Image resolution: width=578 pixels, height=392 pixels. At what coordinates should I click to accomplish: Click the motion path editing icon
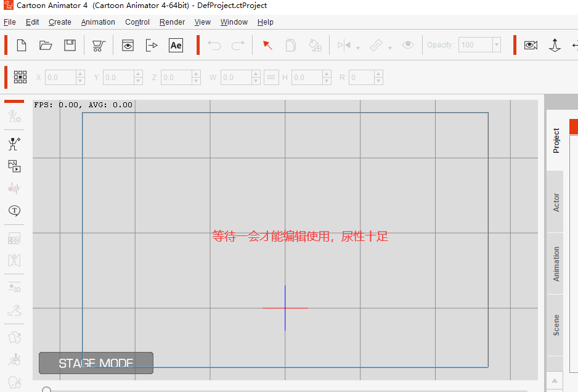pos(14,310)
